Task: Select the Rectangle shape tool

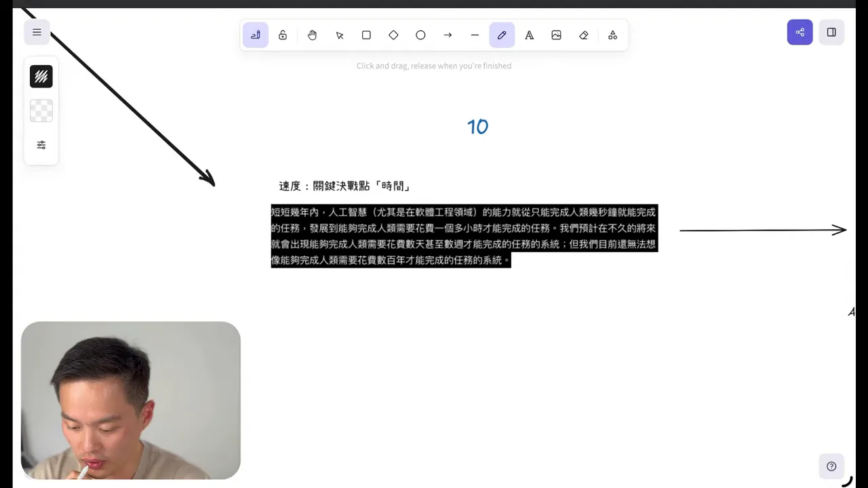Action: [366, 35]
